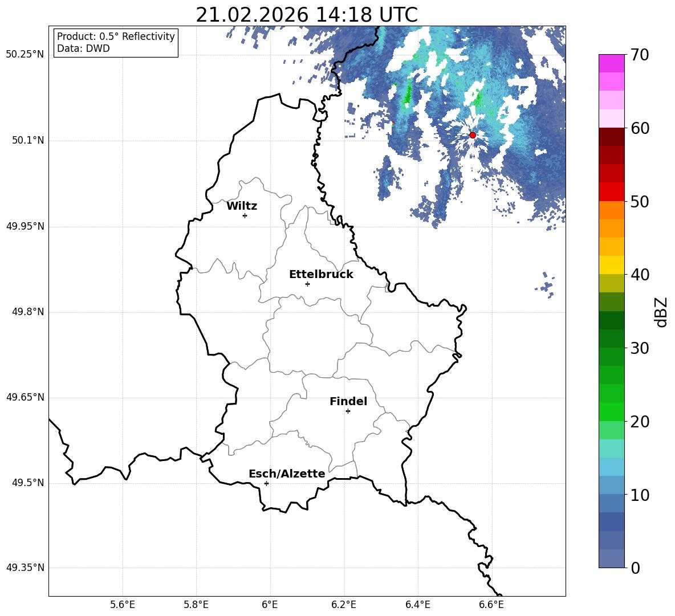Click the yellow colorbar segment above 40
Viewport: 675px width, 616px height.
[x=611, y=265]
